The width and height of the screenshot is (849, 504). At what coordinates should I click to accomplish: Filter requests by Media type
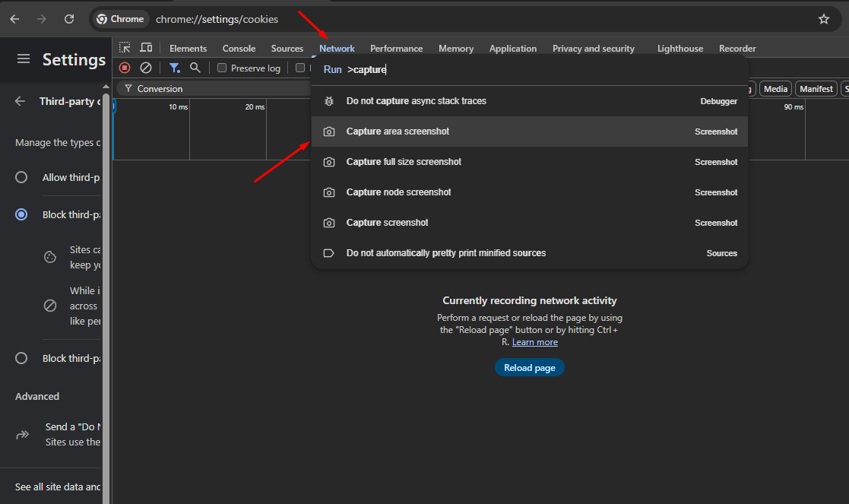(775, 89)
